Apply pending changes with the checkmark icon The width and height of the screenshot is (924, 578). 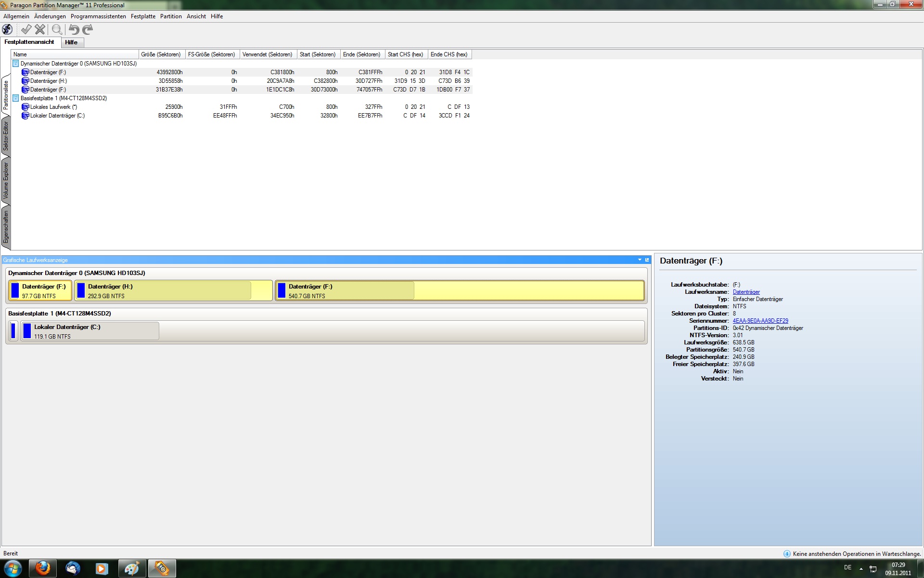coord(26,29)
